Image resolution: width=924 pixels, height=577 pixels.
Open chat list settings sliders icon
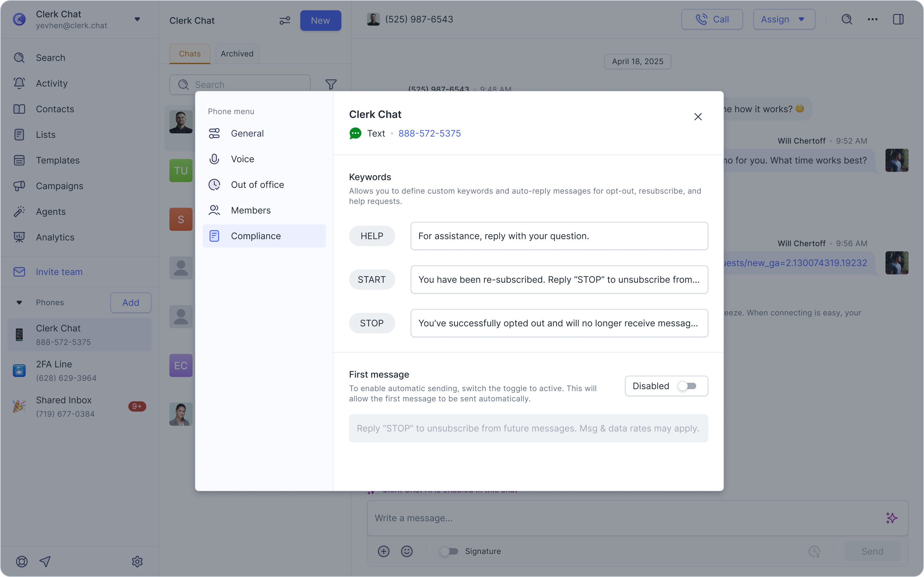point(285,21)
